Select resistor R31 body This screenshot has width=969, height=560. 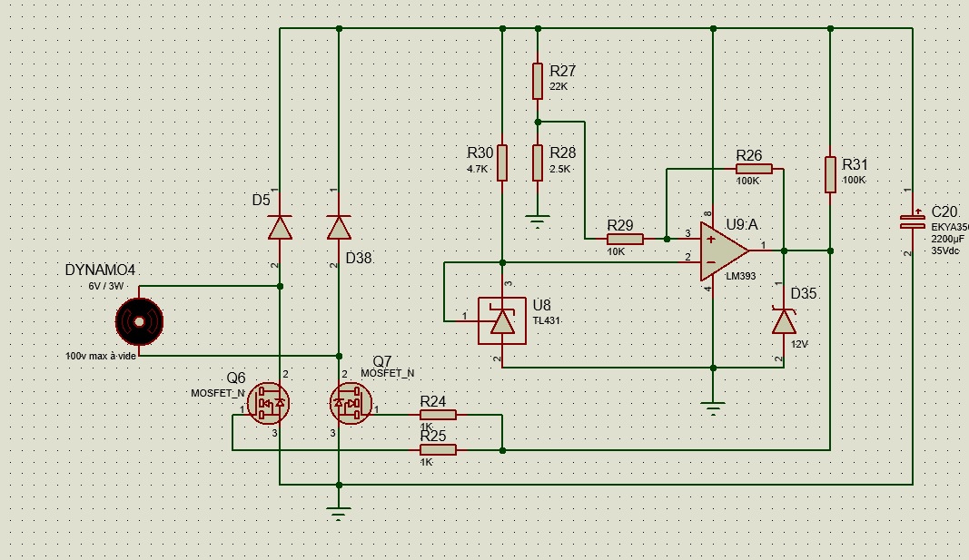pos(831,175)
